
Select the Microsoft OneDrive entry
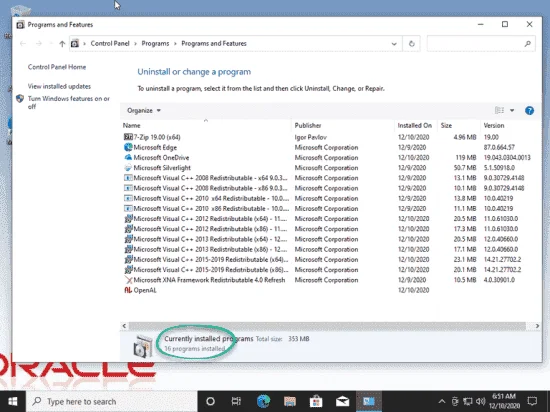coord(161,157)
